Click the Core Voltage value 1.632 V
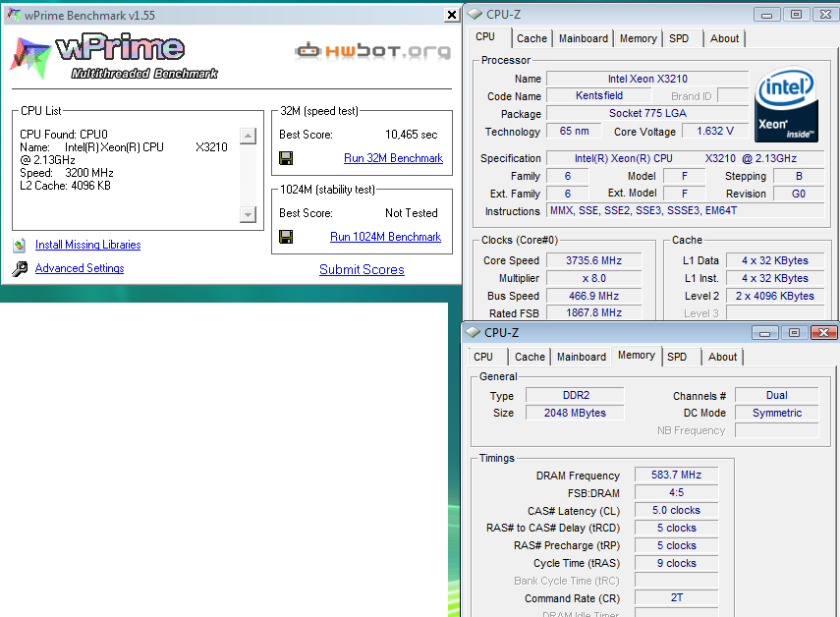The width and height of the screenshot is (840, 617). click(x=714, y=132)
